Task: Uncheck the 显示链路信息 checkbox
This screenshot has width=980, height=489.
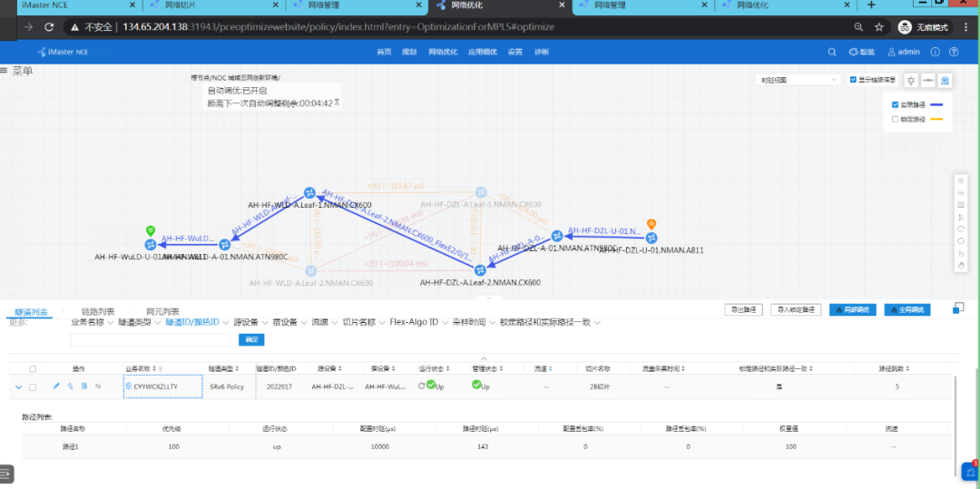Action: [853, 80]
